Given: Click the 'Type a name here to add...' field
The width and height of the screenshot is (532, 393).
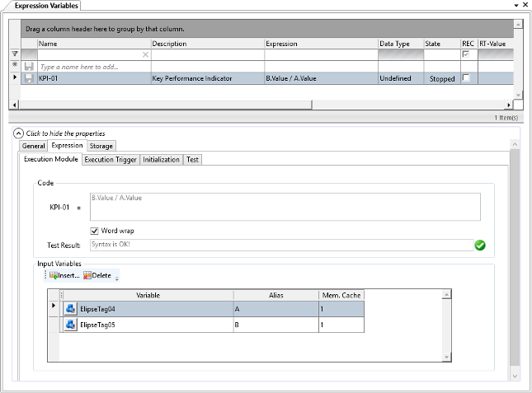Looking at the screenshot, I should point(94,67).
